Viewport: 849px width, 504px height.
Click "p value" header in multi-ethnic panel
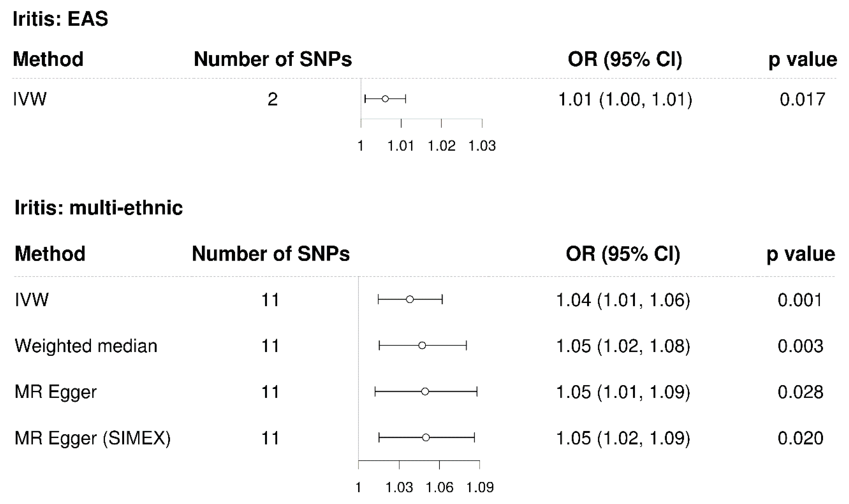pyautogui.click(x=801, y=254)
